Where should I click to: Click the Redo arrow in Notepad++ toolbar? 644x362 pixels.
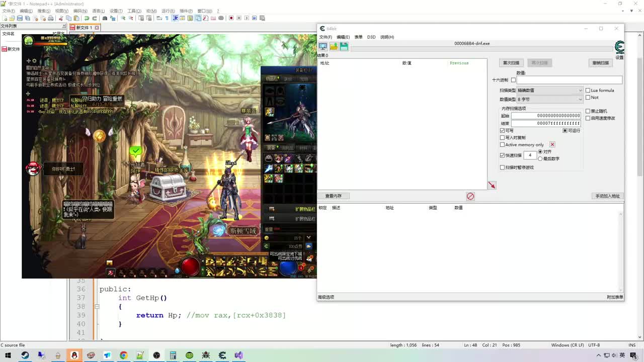(x=94, y=18)
